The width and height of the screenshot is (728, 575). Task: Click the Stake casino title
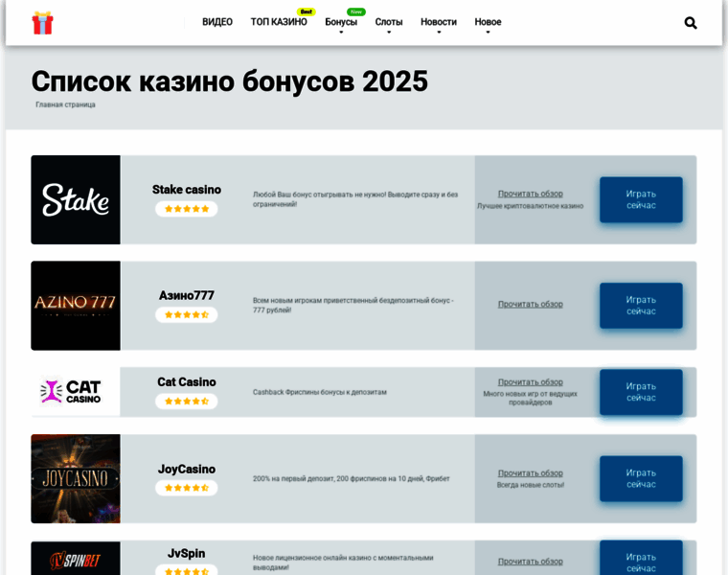click(x=187, y=190)
